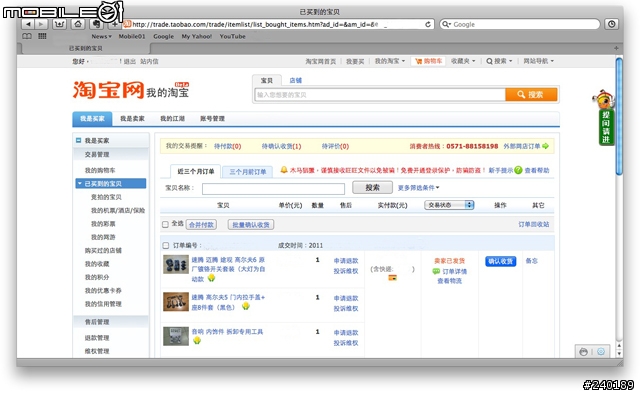Click the 批量确认收货 button

[251, 224]
